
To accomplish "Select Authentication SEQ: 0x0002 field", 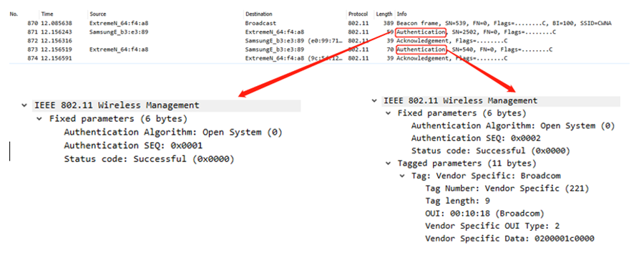I will (476, 138).
